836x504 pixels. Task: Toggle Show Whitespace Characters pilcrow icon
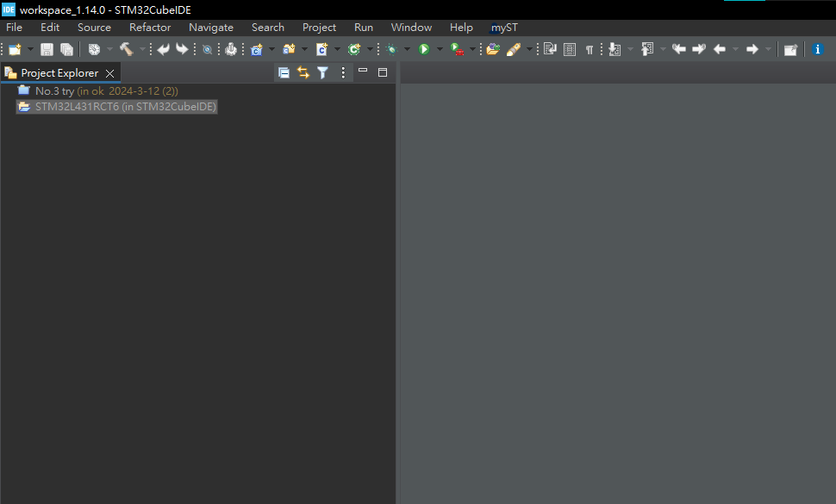pyautogui.click(x=590, y=50)
